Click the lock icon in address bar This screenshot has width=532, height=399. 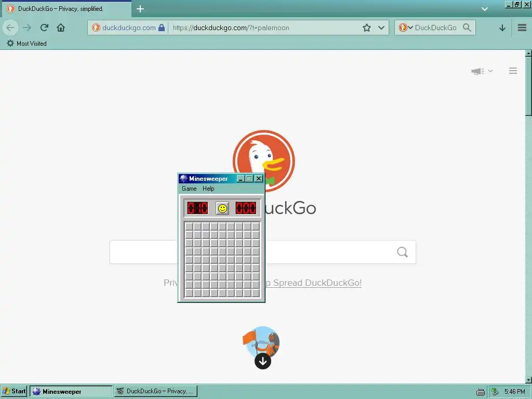point(162,28)
